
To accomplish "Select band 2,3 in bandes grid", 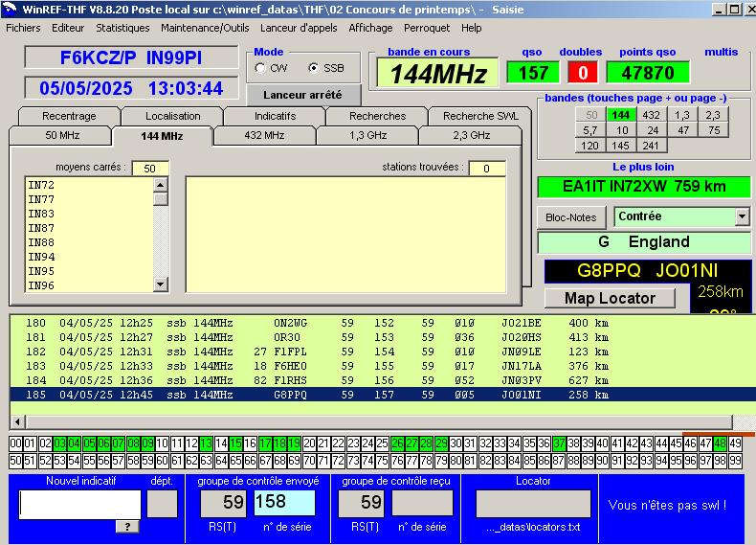I will click(713, 115).
